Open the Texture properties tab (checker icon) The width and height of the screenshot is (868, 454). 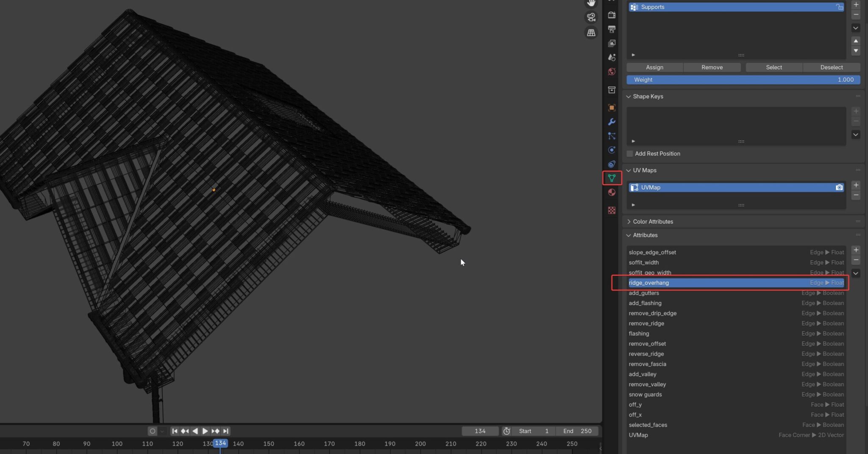coord(612,211)
